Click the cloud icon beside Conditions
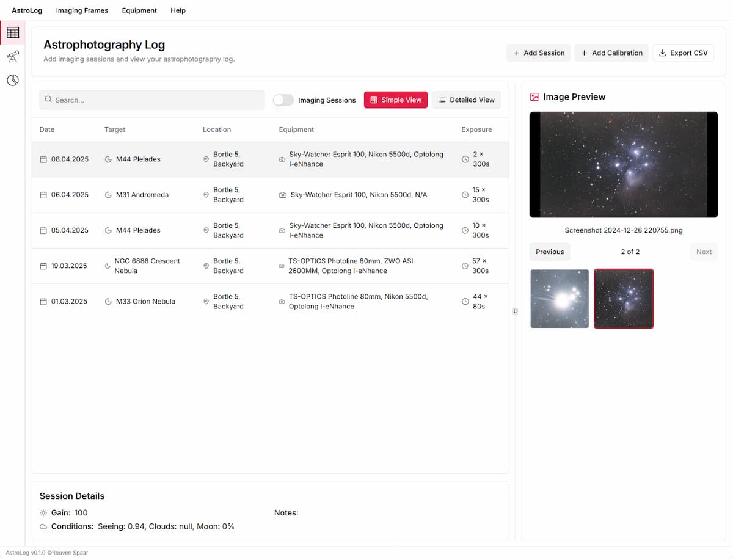 pos(43,526)
